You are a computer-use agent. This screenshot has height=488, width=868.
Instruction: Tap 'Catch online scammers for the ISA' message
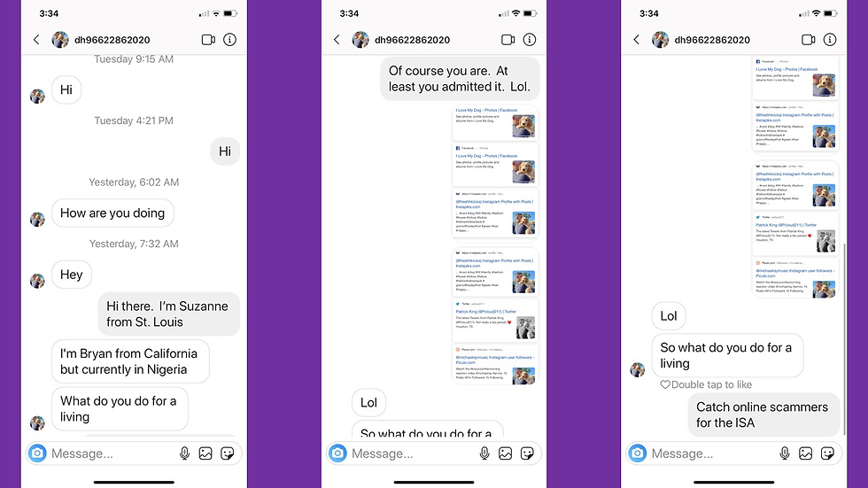pos(763,415)
